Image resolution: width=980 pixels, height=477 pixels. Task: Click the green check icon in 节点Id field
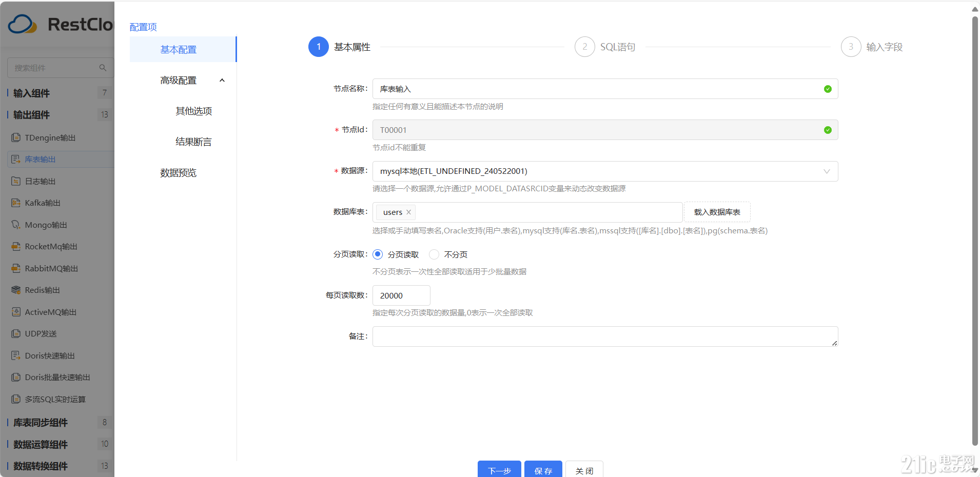point(827,130)
